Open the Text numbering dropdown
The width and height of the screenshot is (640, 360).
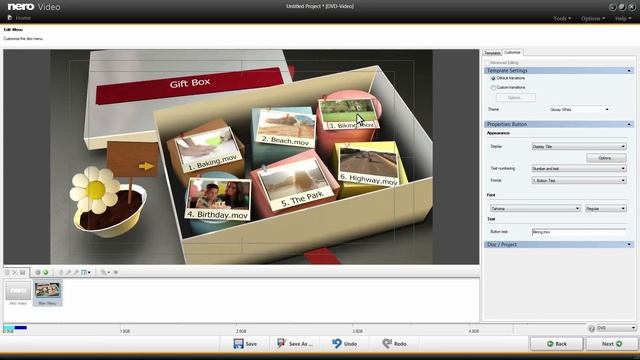point(579,168)
